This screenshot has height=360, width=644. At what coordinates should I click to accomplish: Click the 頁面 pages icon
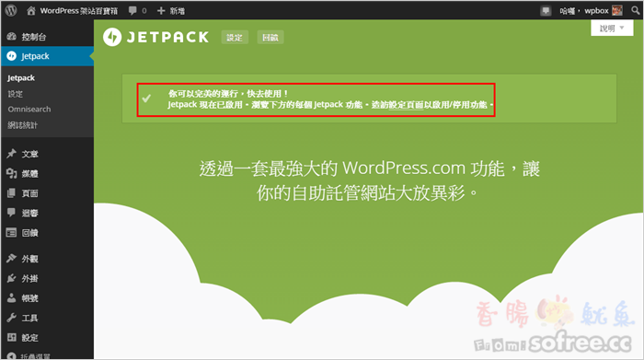[x=11, y=192]
